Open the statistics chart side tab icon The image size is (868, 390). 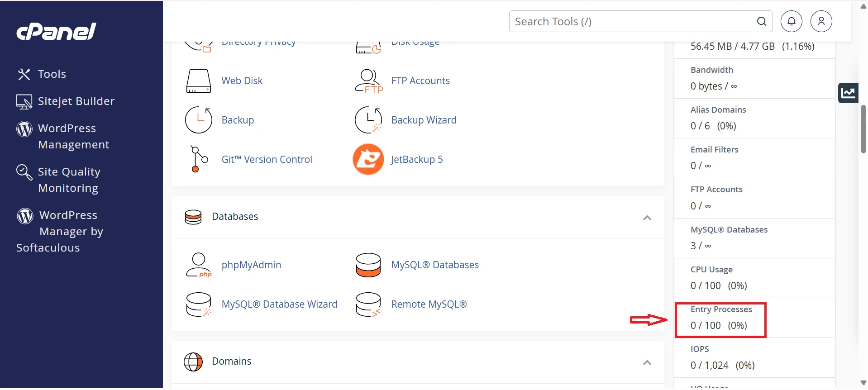click(848, 93)
